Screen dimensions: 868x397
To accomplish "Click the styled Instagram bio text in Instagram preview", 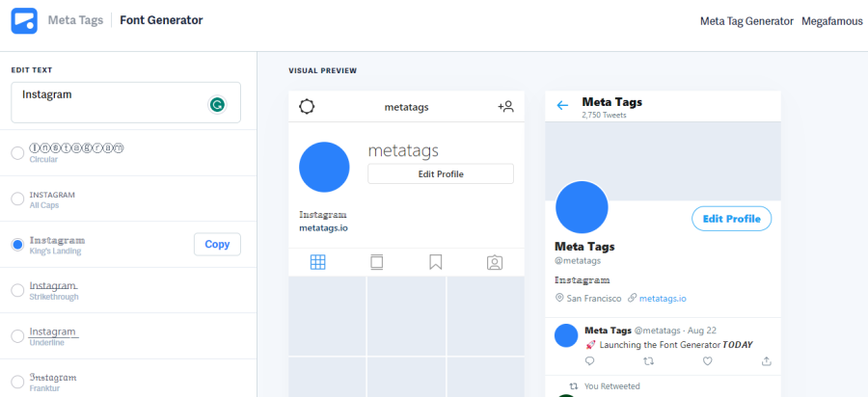I will click(323, 215).
